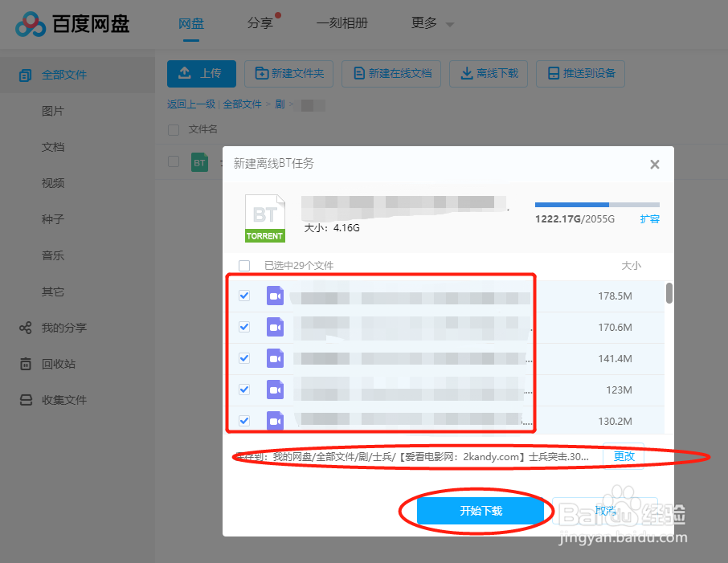Image resolution: width=728 pixels, height=563 pixels.
Task: Click the 上传 upload button
Action: tap(202, 73)
